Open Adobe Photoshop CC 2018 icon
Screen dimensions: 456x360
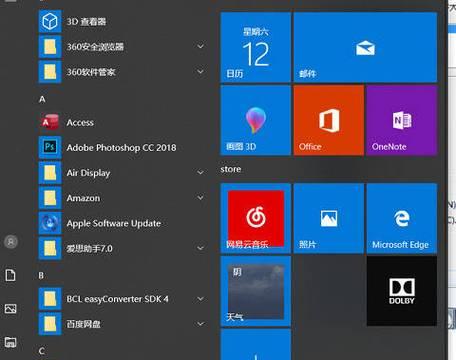pyautogui.click(x=50, y=147)
